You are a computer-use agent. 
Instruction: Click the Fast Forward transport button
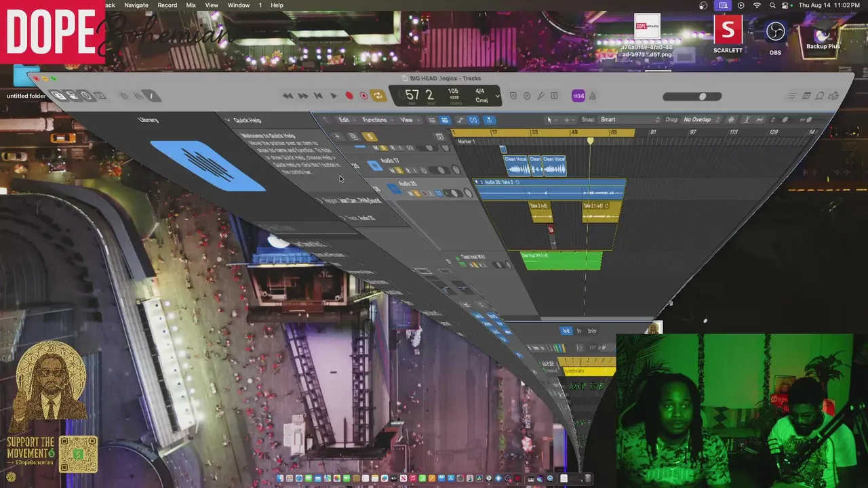pos(303,96)
